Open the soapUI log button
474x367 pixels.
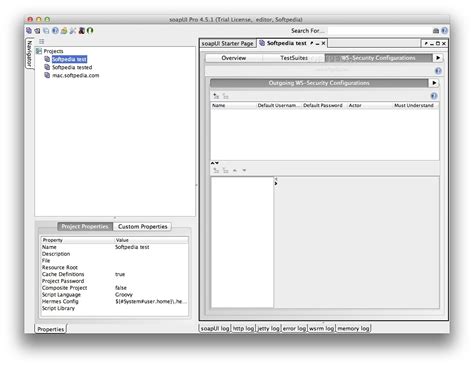(215, 328)
